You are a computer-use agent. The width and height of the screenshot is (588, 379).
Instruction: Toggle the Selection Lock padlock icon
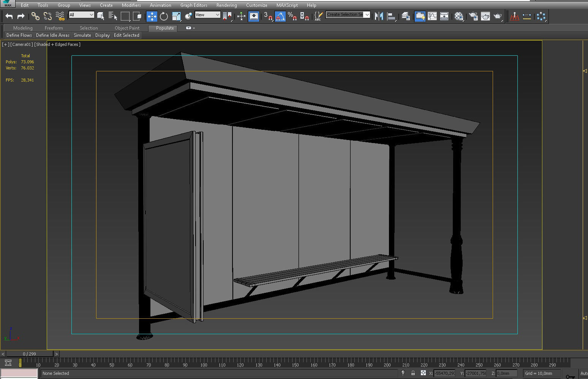click(413, 373)
